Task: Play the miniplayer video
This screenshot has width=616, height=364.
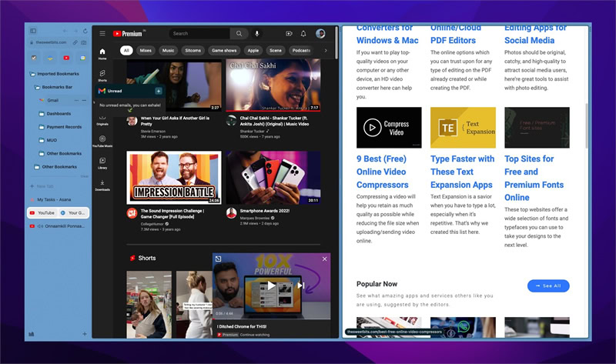Action: [x=271, y=286]
